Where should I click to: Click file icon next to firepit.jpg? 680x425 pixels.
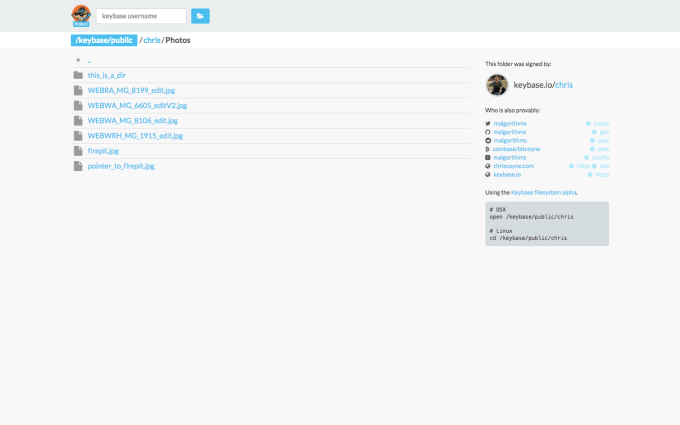point(78,151)
